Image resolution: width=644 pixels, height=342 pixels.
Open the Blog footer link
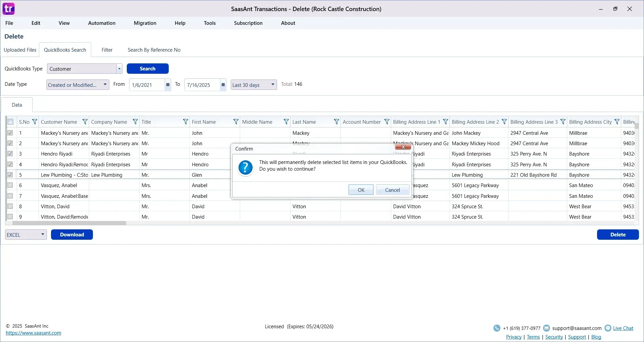(596, 337)
